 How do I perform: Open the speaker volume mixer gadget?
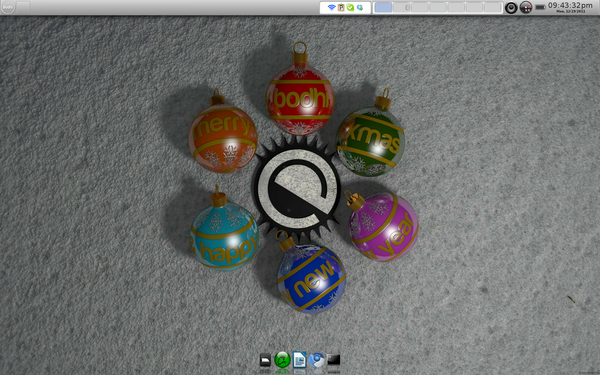point(511,8)
